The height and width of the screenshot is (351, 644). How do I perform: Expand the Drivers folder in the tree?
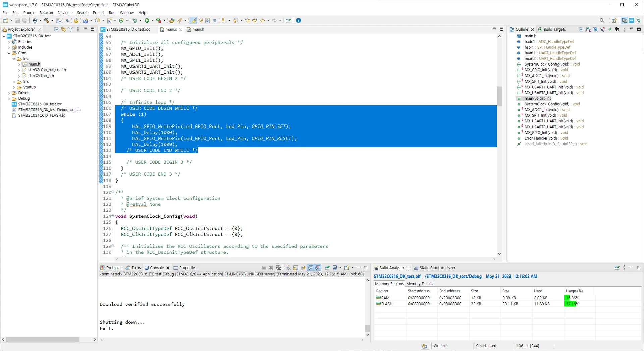(x=9, y=93)
